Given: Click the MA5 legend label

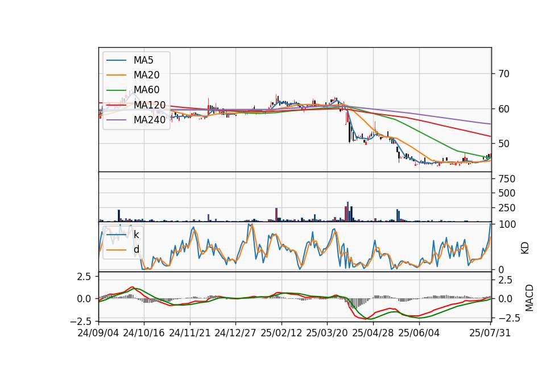Looking at the screenshot, I should [x=143, y=60].
